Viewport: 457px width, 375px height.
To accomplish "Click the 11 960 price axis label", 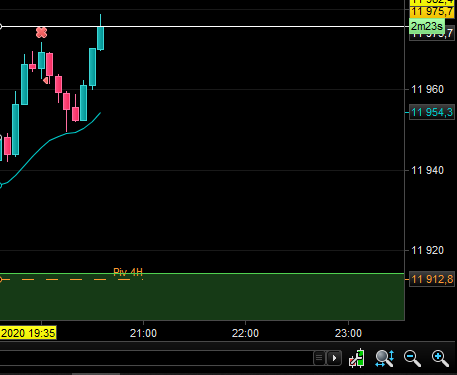I will [x=428, y=89].
